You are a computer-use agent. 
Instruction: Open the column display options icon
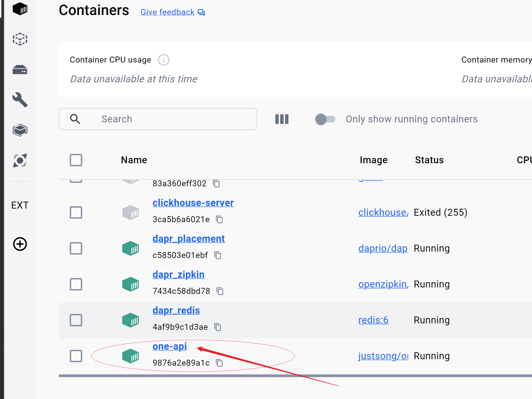pos(282,119)
